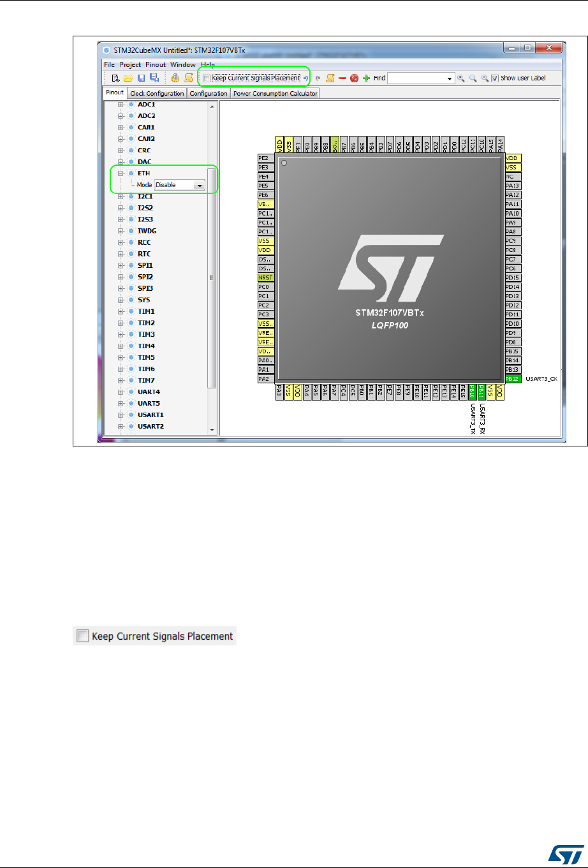Expand the TIM1 tree node
The image size is (588, 868).
121,311
